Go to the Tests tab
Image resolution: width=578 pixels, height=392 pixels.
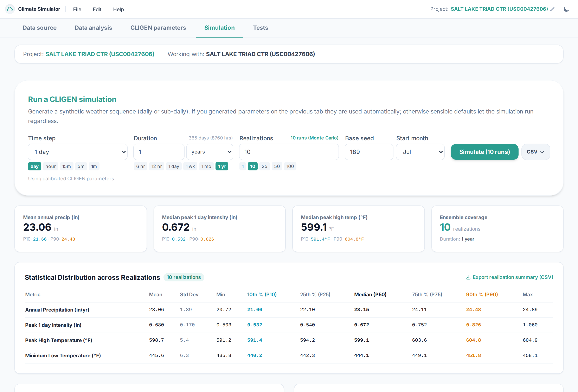(x=260, y=28)
